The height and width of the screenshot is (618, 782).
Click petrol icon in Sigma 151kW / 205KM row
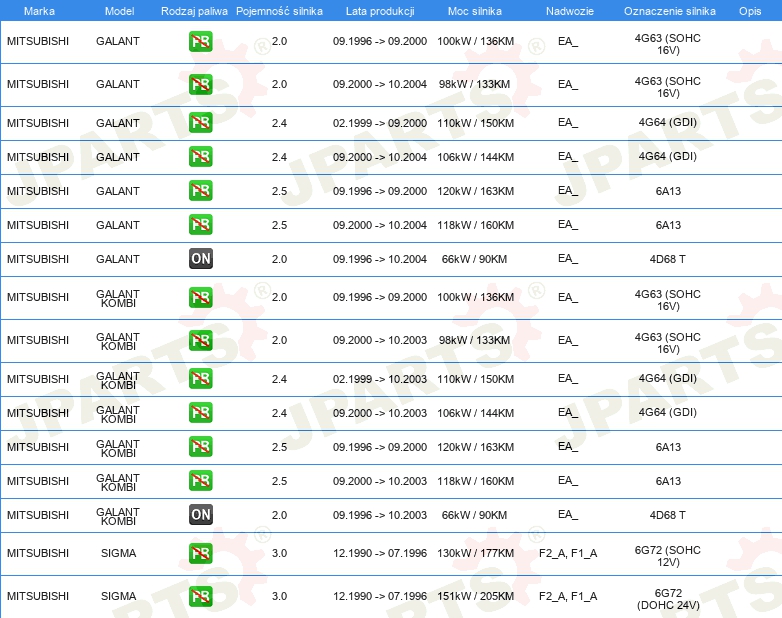pos(200,596)
